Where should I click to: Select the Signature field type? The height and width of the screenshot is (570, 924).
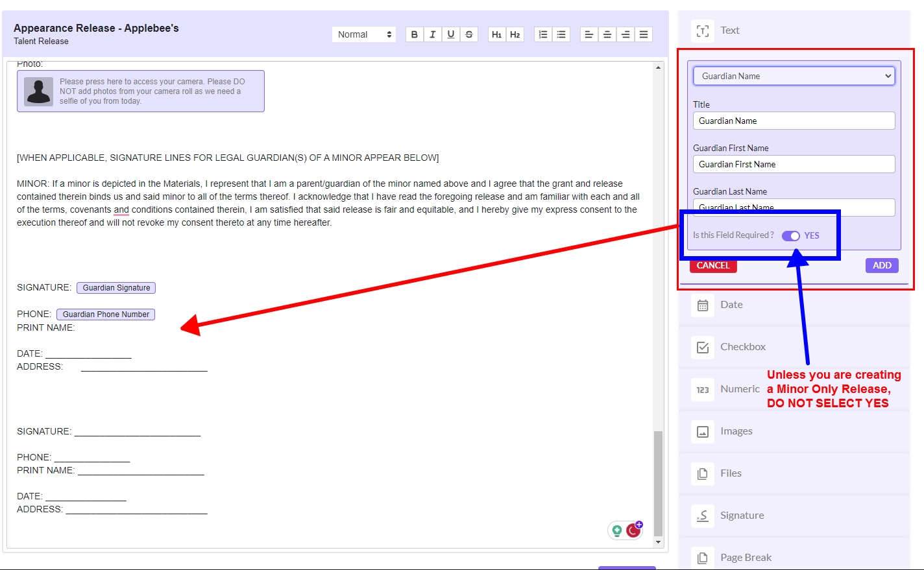742,516
